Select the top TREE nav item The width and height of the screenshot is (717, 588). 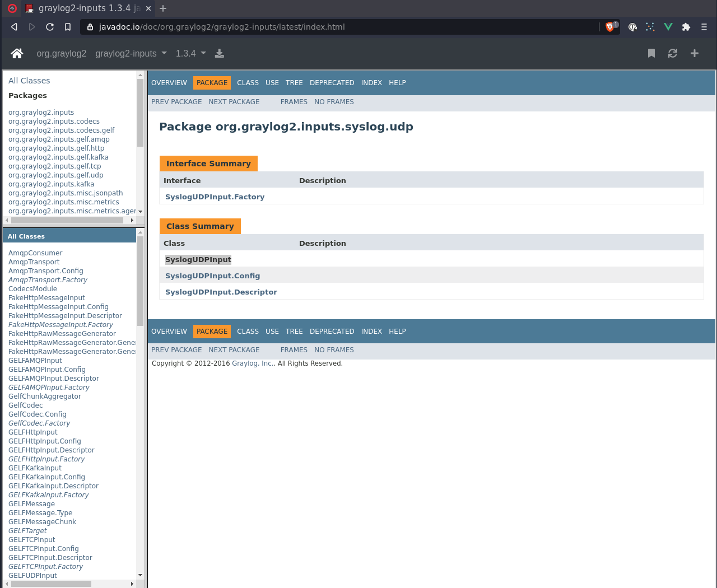[294, 83]
